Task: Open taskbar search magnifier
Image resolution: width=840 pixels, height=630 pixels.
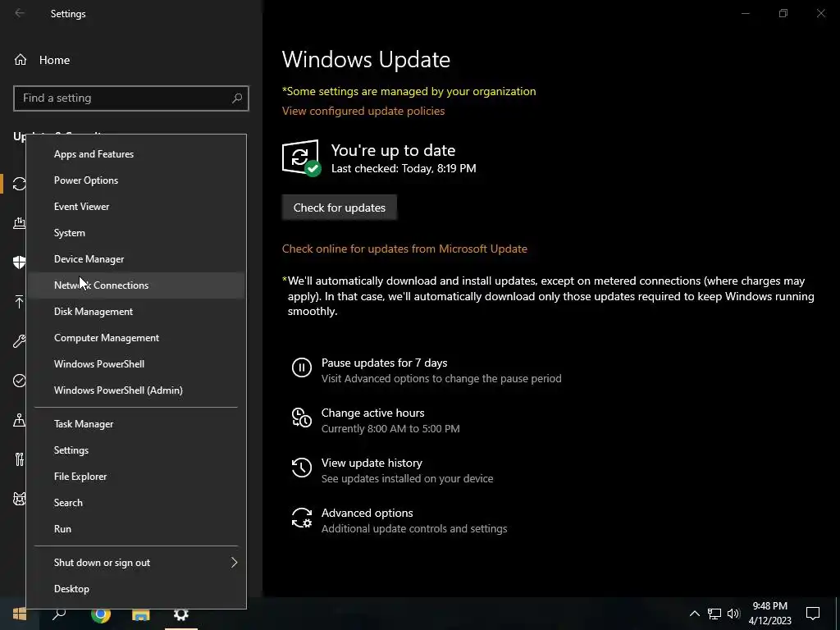Action: (59, 614)
